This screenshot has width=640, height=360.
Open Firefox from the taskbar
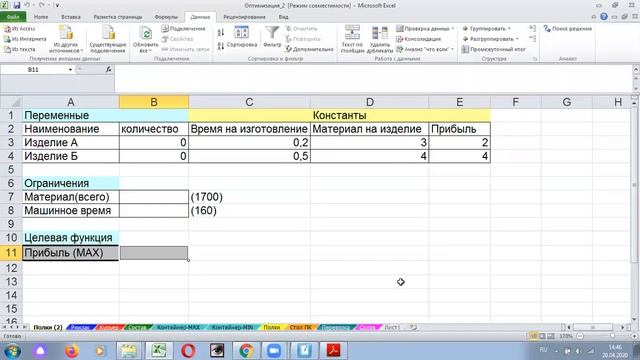point(72,351)
